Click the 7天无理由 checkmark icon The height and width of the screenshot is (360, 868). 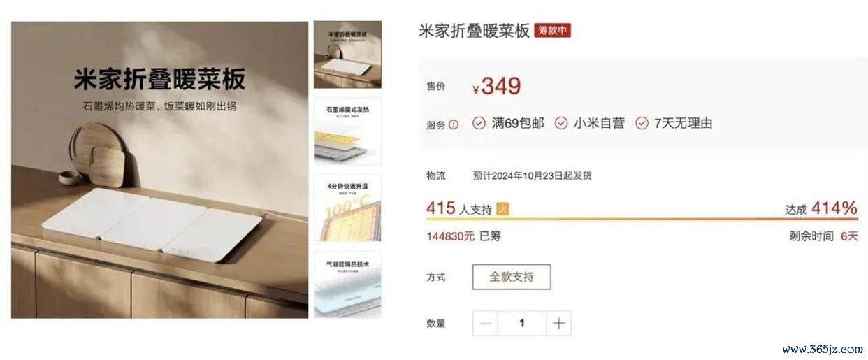pyautogui.click(x=642, y=123)
